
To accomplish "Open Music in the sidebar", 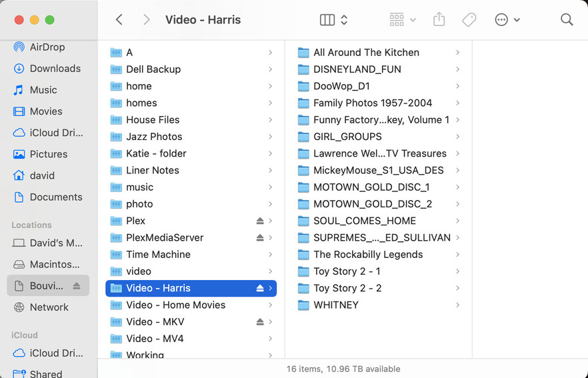I will [x=47, y=89].
